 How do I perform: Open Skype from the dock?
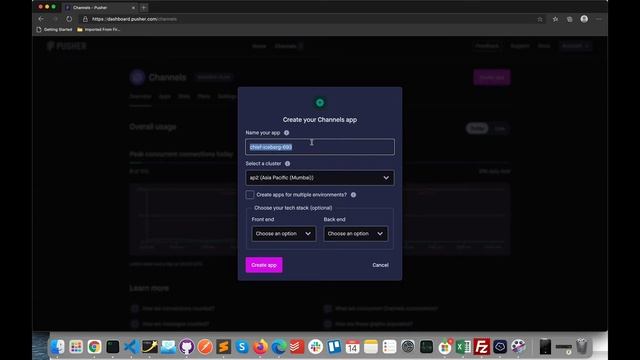click(x=242, y=347)
